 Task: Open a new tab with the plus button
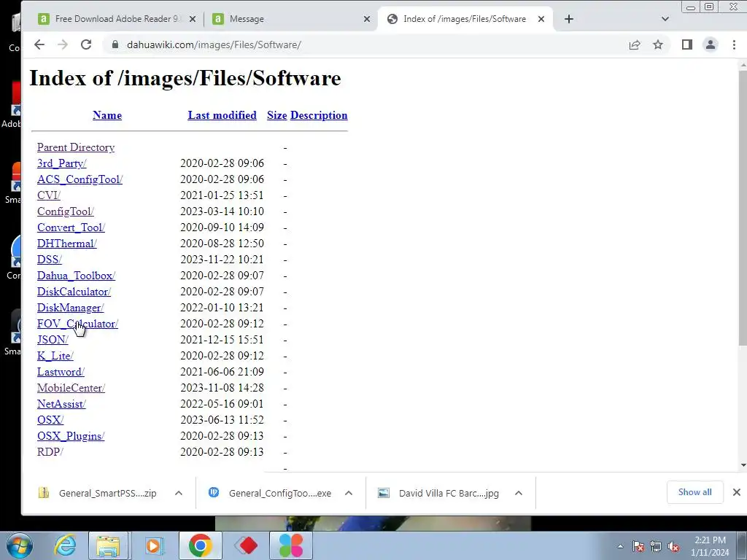click(569, 19)
